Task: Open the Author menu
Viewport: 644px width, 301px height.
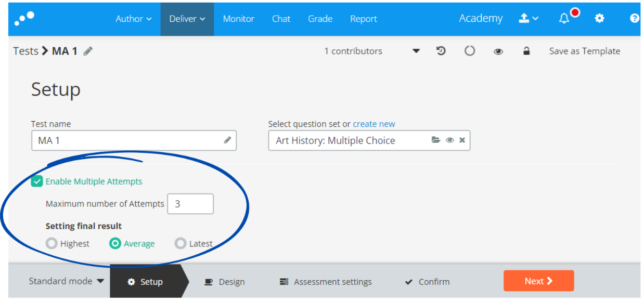Action: click(134, 19)
